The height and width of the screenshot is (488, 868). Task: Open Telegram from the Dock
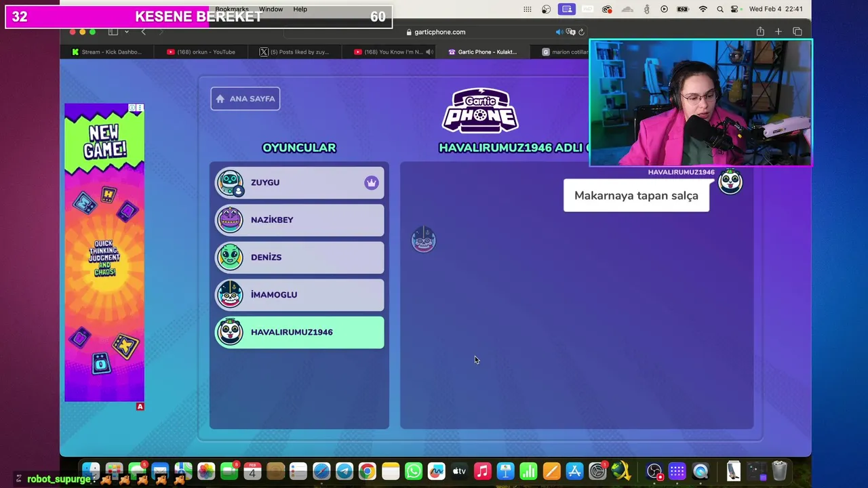pos(344,471)
